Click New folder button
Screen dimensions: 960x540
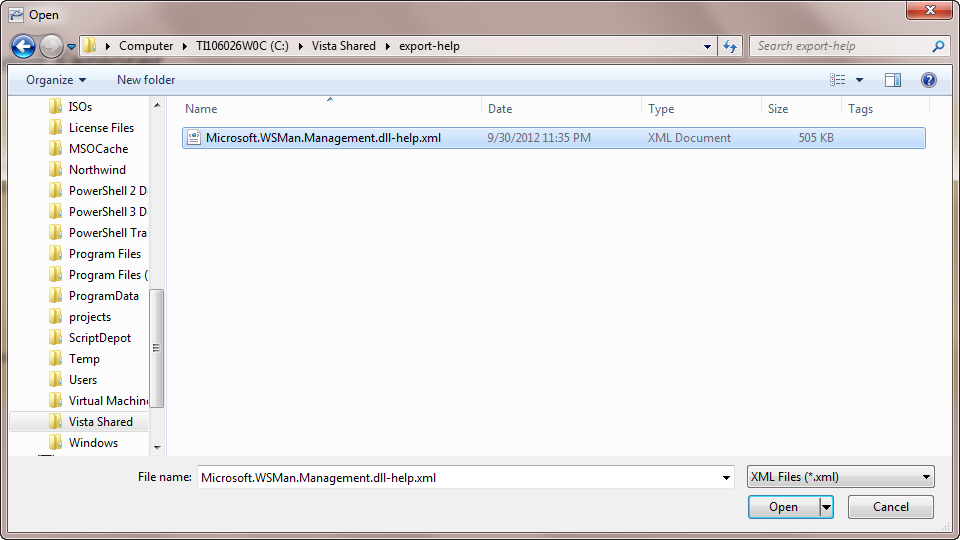[146, 80]
